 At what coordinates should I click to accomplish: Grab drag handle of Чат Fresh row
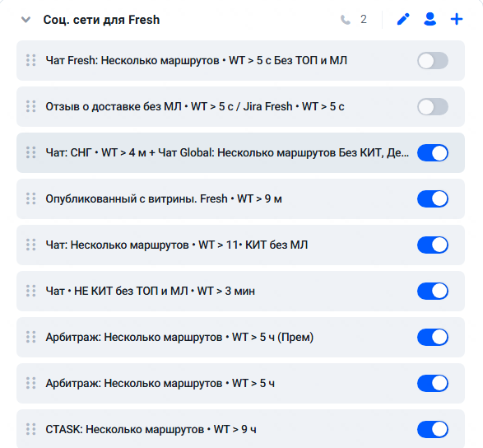coord(30,60)
